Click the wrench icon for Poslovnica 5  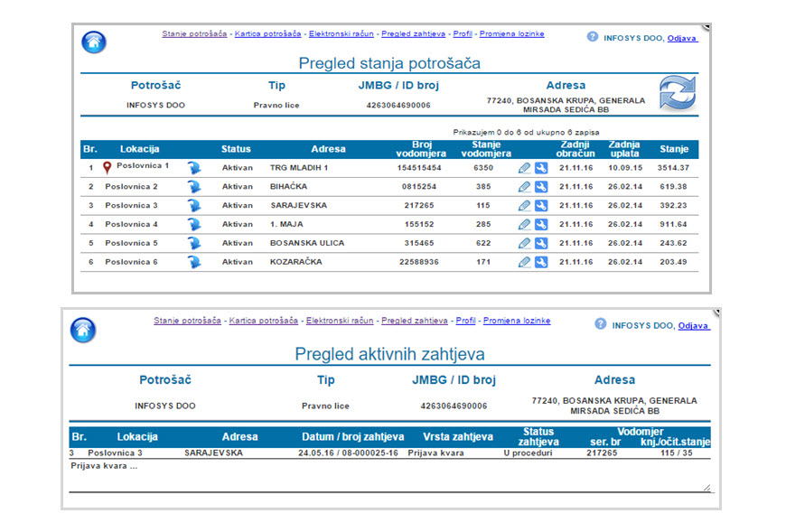coord(541,243)
